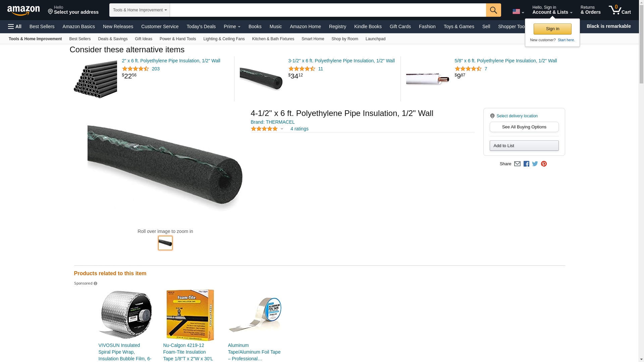Open Today's Deals in navigation
The width and height of the screenshot is (644, 362).
(x=201, y=26)
